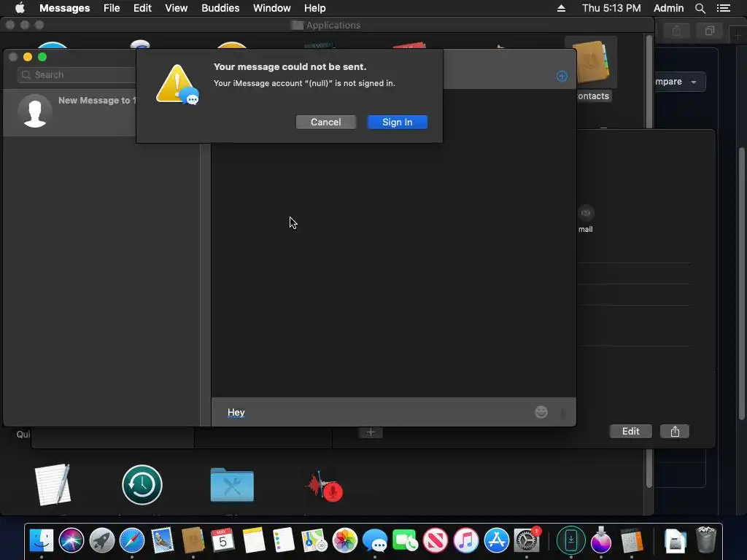Cancel the message-not-sent alert
Image resolution: width=747 pixels, height=560 pixels.
tap(326, 122)
